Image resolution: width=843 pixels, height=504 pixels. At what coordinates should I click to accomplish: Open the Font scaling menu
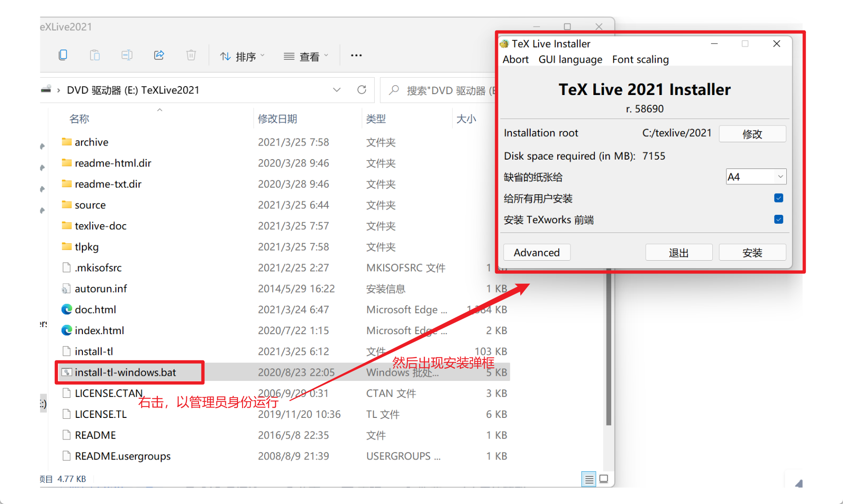[640, 59]
